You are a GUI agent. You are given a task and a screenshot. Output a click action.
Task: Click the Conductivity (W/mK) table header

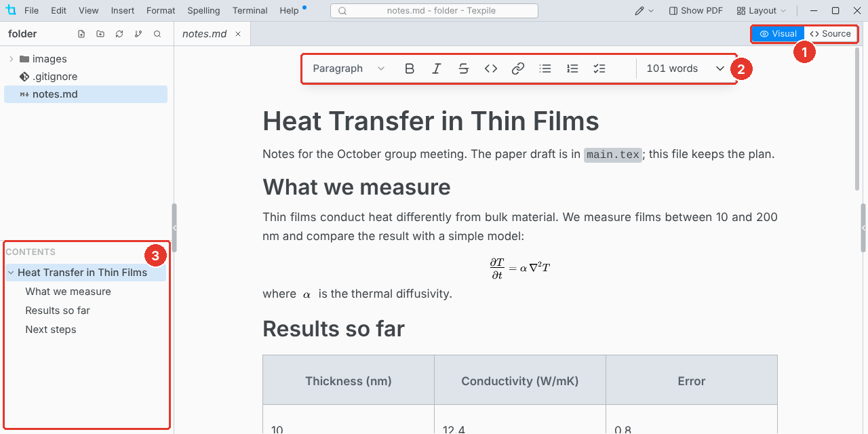pyautogui.click(x=520, y=381)
